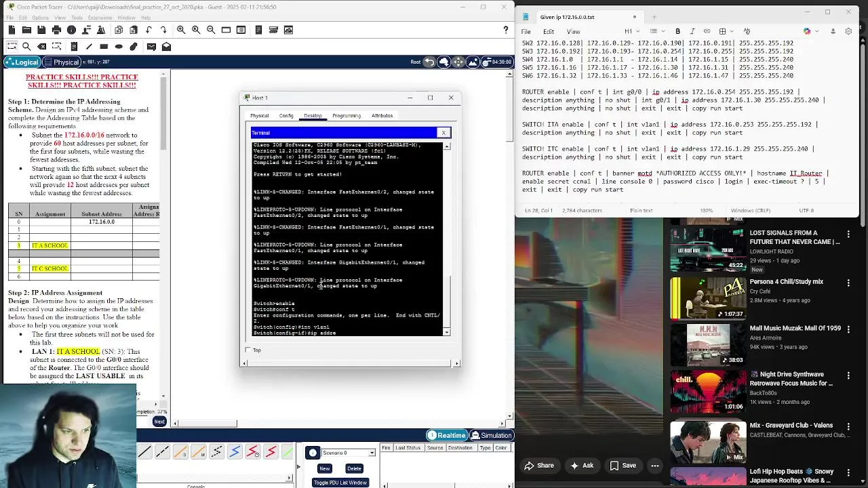
Task: Open more options for Persona 4 Chill/Study mix
Action: point(848,282)
